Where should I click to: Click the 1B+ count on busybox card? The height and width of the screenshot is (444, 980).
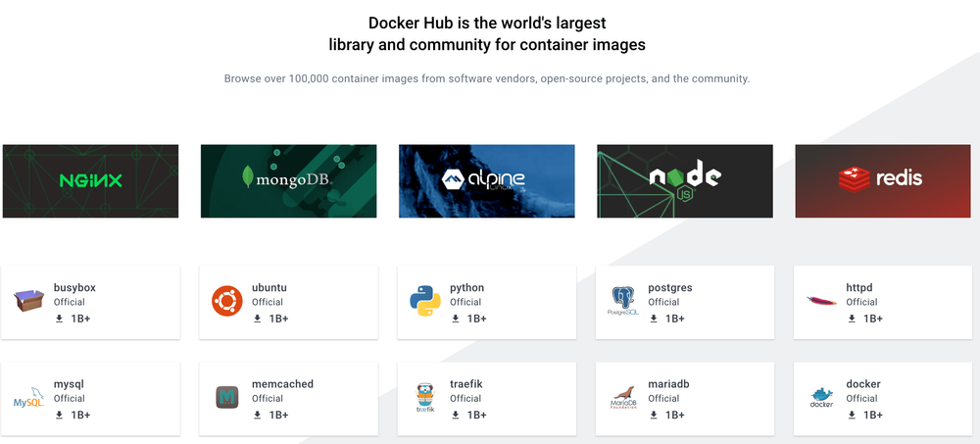pyautogui.click(x=80, y=319)
